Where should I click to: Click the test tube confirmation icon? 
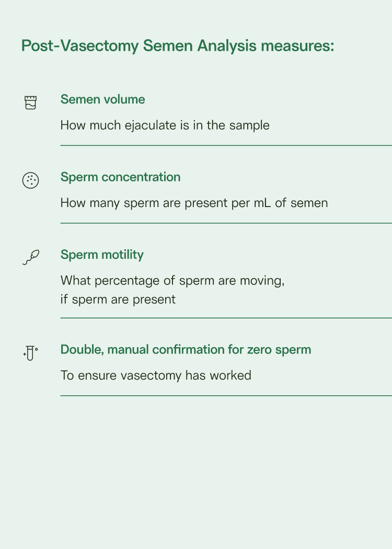click(30, 353)
